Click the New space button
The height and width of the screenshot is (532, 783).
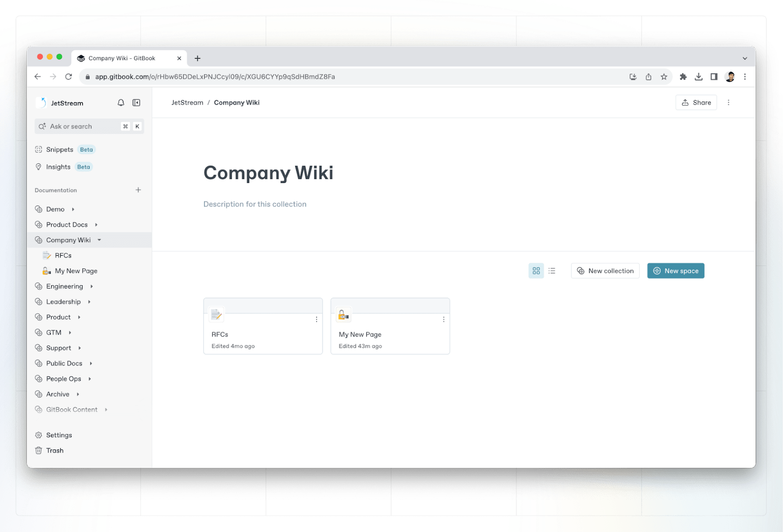click(x=676, y=271)
